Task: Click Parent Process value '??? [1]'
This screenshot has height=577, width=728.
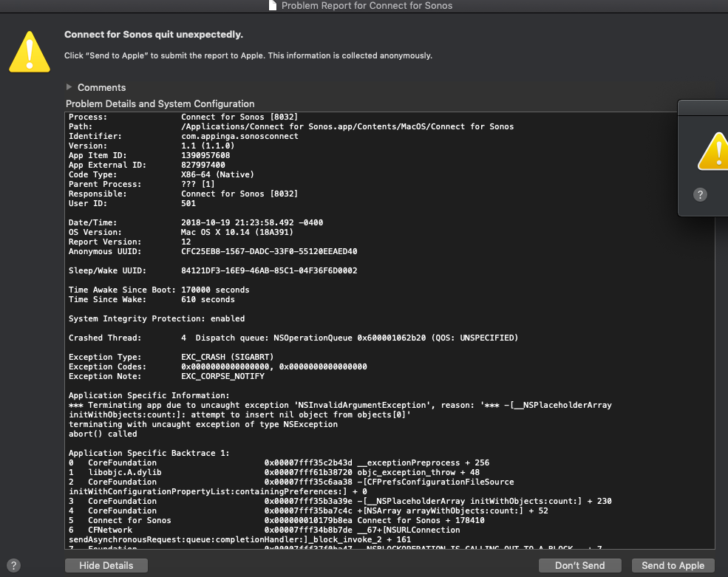Action: click(198, 184)
